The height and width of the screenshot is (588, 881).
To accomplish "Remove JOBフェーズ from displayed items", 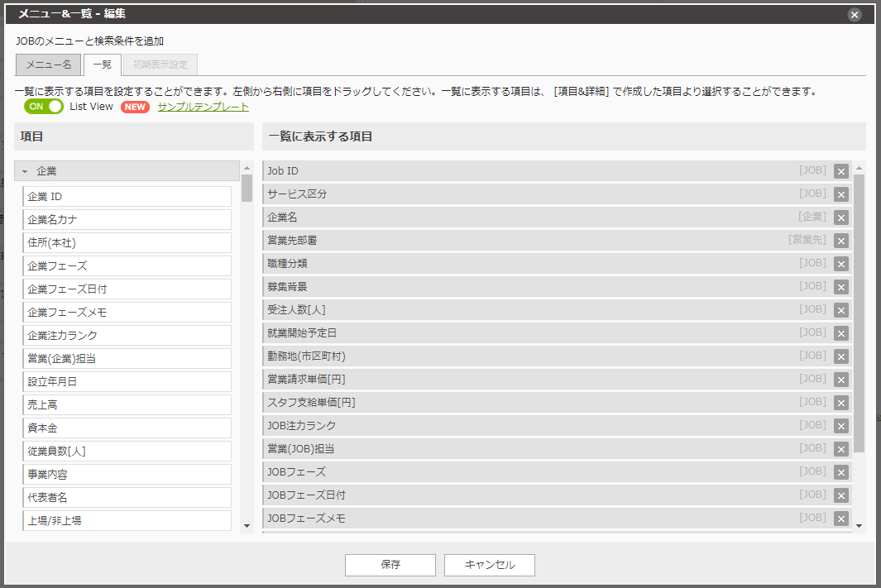I will point(841,472).
